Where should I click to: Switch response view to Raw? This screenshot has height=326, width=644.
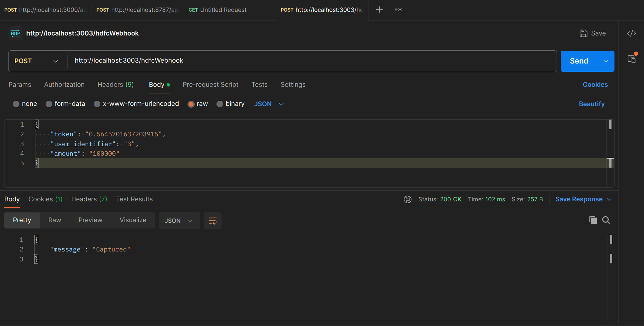click(x=55, y=220)
